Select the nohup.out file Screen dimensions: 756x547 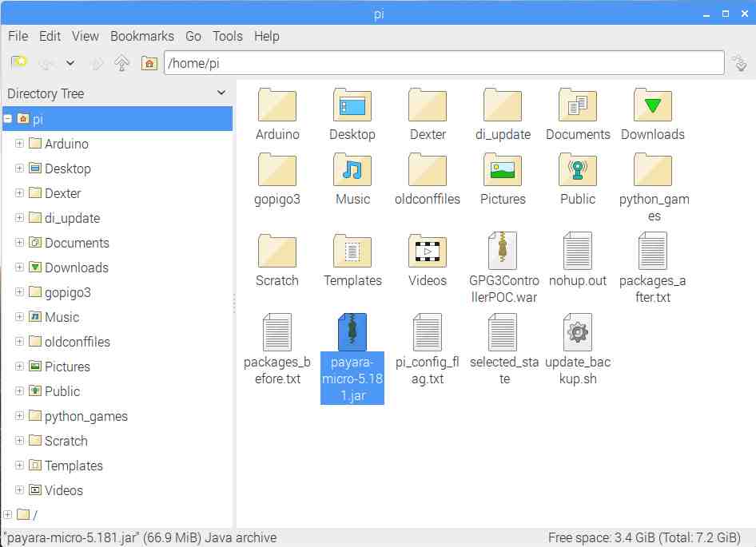click(578, 251)
